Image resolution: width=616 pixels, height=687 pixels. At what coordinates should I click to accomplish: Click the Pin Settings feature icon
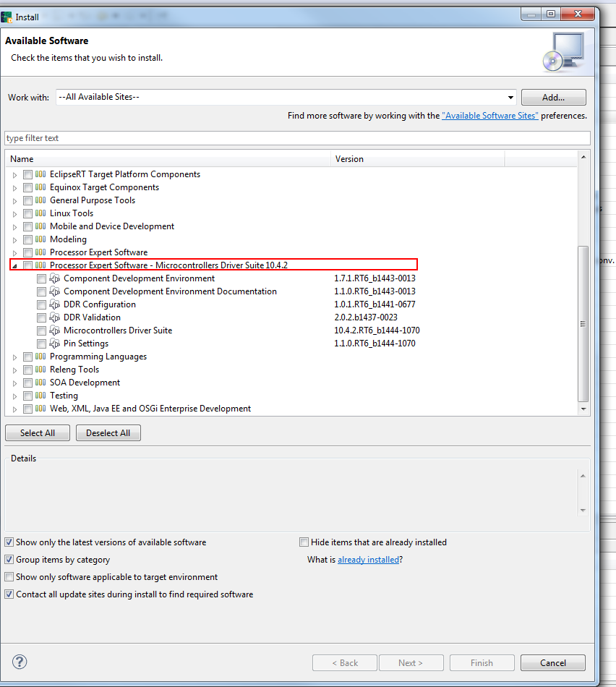pos(55,343)
